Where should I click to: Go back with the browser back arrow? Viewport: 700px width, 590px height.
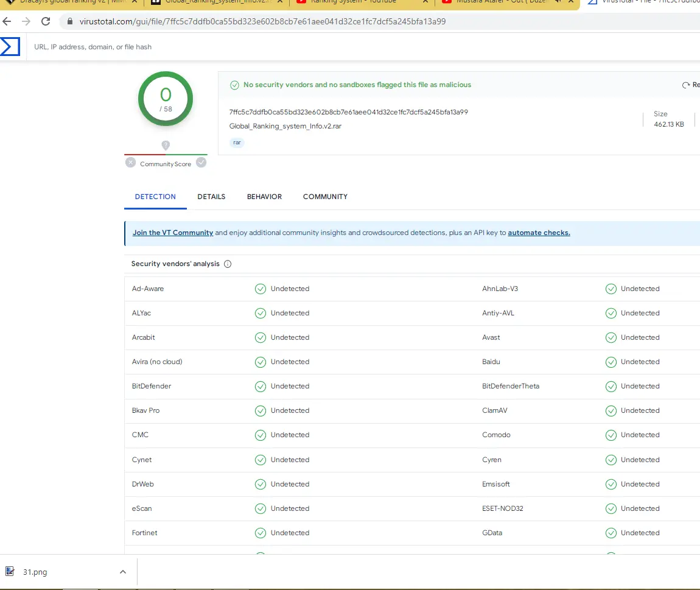tap(7, 21)
